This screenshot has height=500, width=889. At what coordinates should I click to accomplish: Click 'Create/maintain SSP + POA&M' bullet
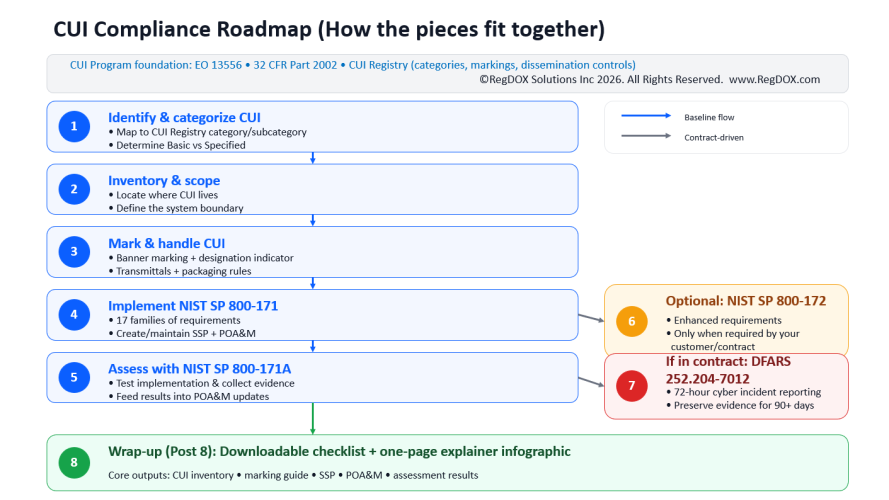182,333
